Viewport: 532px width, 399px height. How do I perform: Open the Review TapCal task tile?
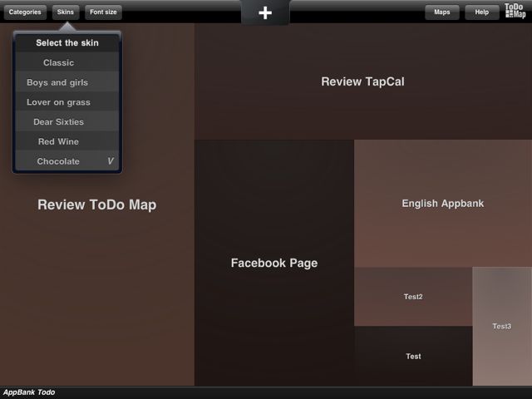(x=363, y=81)
